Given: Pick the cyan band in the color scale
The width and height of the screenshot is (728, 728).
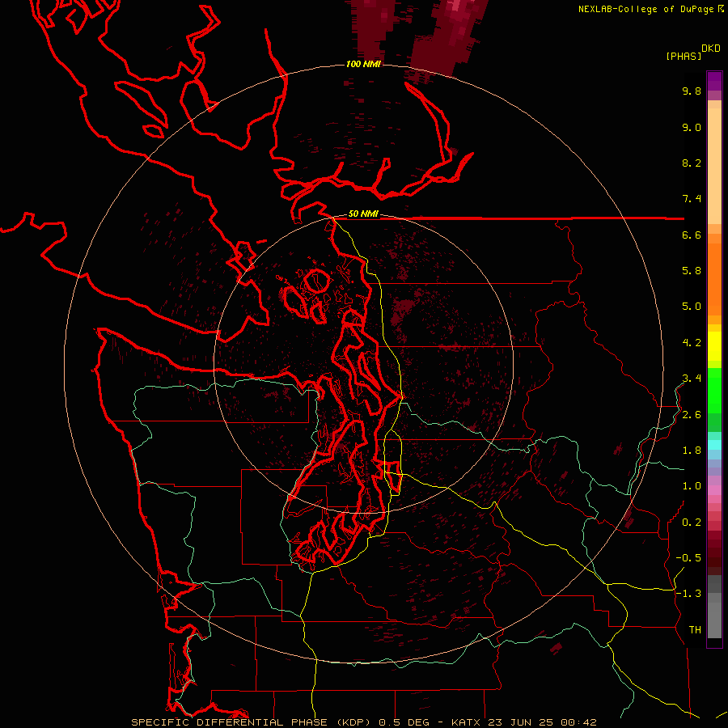Looking at the screenshot, I should (714, 445).
